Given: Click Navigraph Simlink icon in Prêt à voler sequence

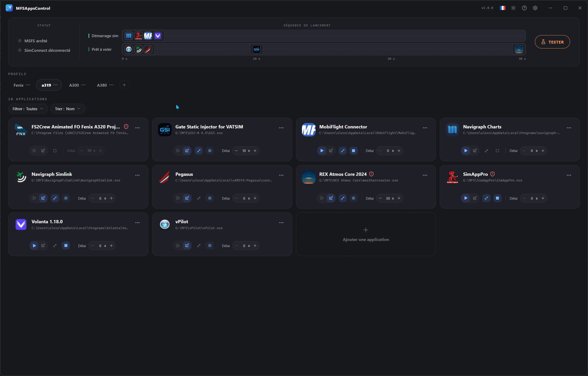Looking at the screenshot, I should tap(139, 49).
